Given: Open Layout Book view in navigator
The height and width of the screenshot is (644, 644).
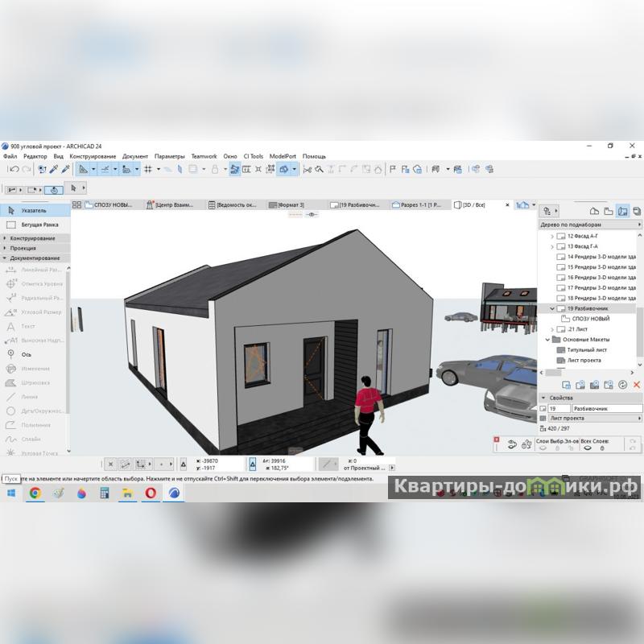Looking at the screenshot, I should pyautogui.click(x=623, y=210).
